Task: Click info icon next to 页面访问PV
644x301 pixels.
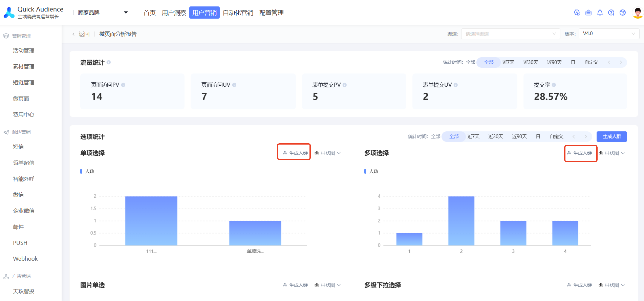Action: click(123, 85)
